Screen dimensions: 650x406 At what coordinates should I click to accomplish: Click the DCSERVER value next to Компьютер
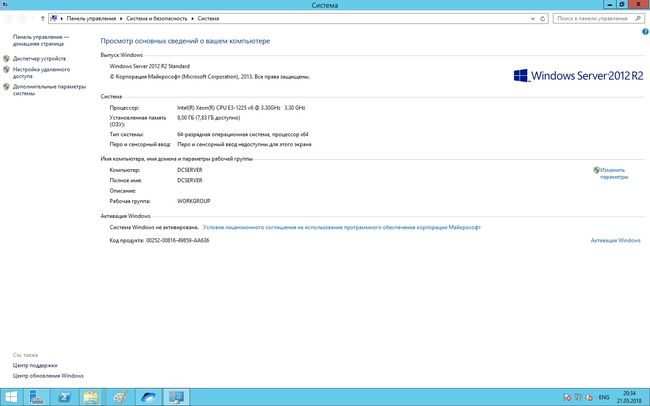click(x=190, y=170)
